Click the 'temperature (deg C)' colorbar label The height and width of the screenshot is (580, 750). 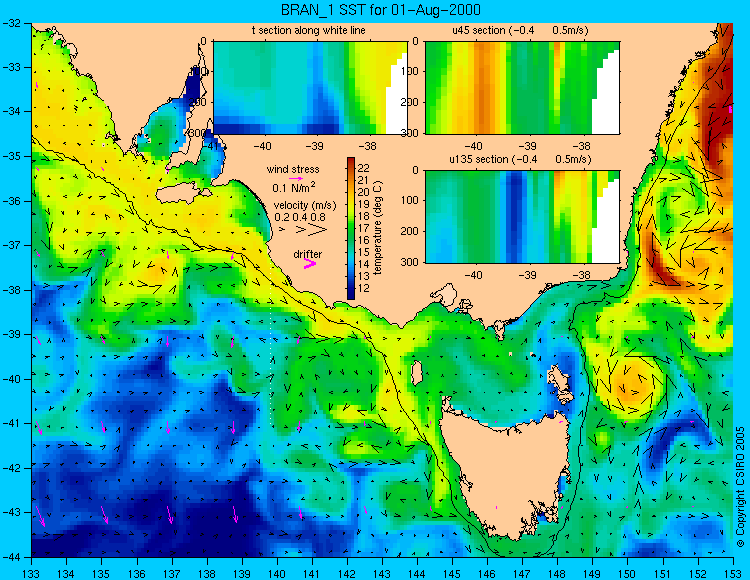click(378, 228)
